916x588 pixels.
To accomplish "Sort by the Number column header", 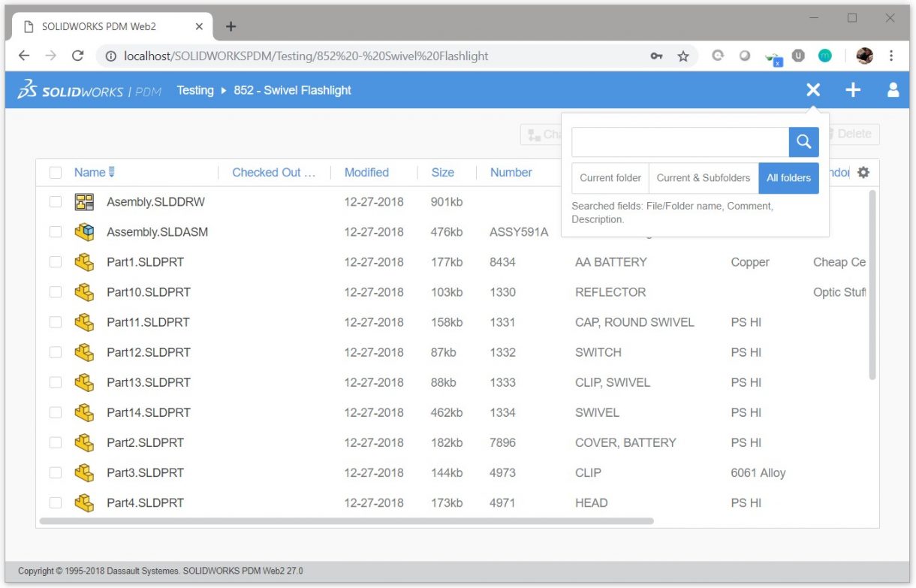I will coord(511,172).
